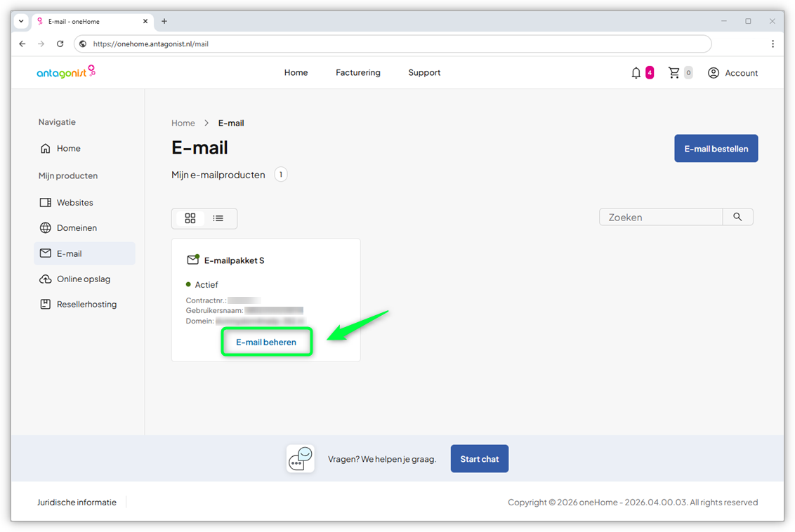The image size is (795, 532).
Task: Reload the page with refresh icon
Action: coord(60,44)
